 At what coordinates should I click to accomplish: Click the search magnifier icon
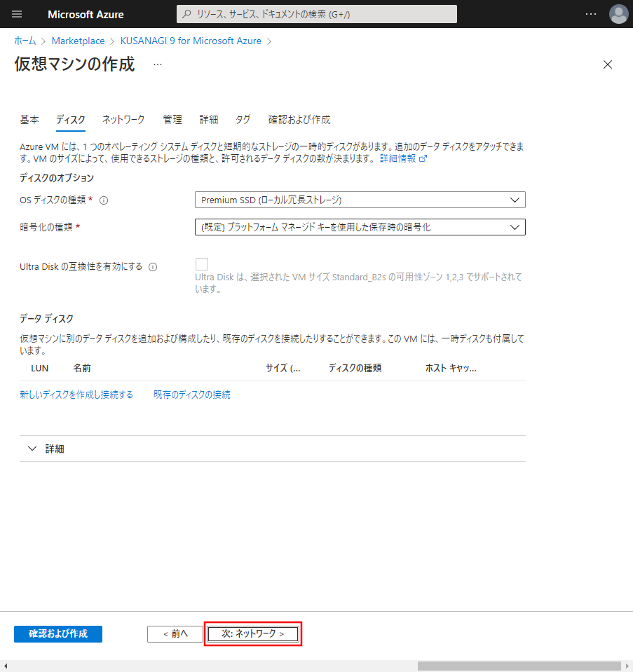click(x=186, y=14)
